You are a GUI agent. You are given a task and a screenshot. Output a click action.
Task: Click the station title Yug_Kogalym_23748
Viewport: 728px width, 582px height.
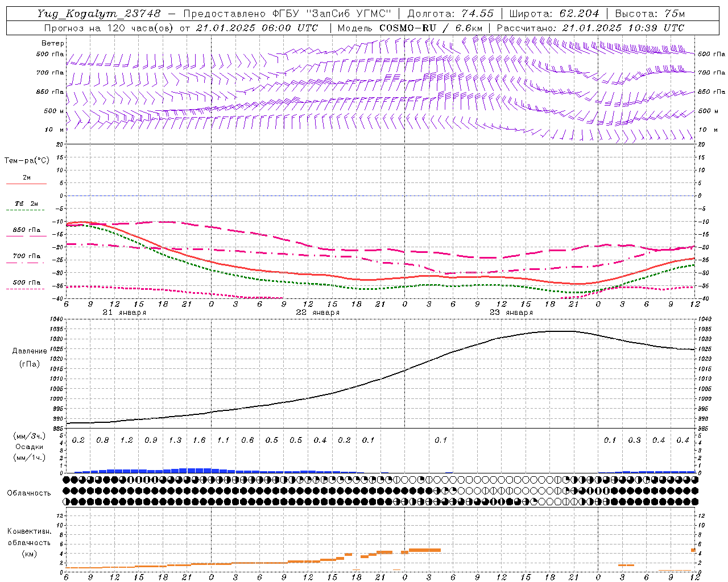[x=100, y=14]
